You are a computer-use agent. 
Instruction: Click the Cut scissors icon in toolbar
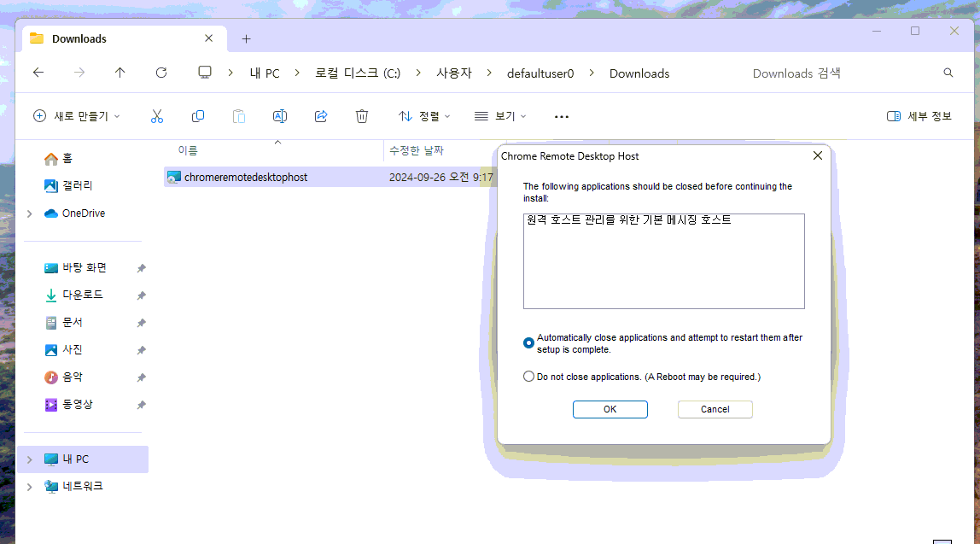coord(157,116)
